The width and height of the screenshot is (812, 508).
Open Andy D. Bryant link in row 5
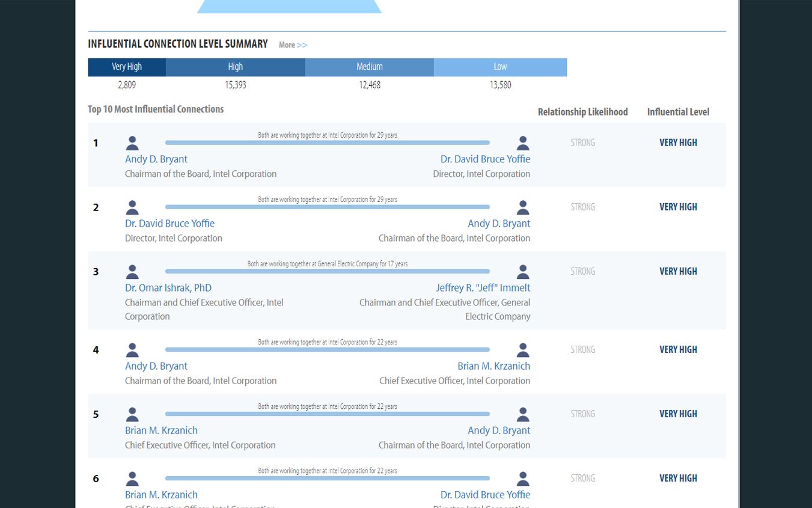click(499, 430)
